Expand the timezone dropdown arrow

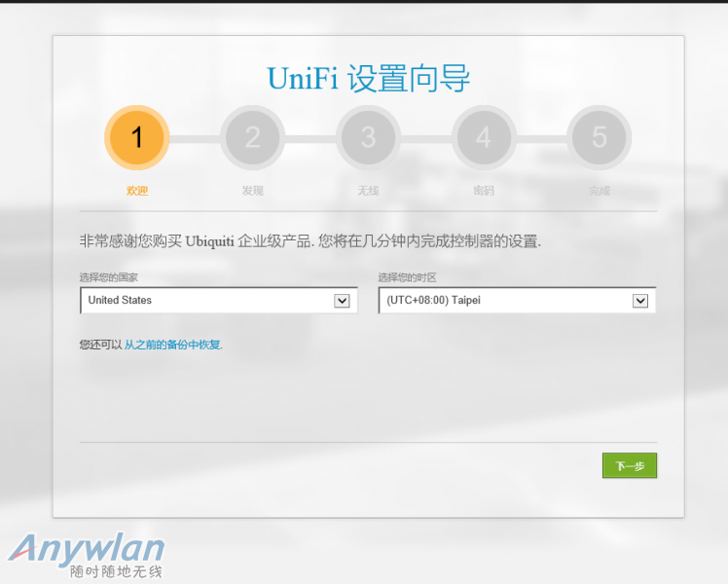click(640, 301)
